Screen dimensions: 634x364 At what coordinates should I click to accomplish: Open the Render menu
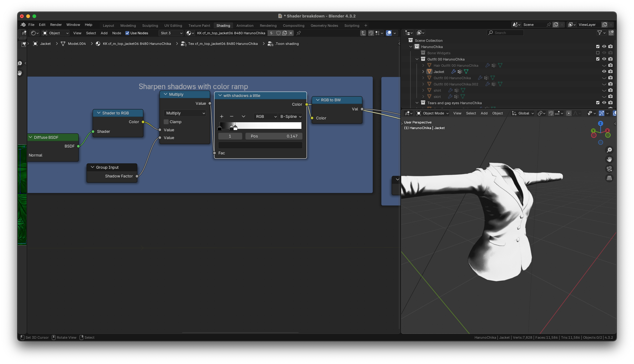56,25
